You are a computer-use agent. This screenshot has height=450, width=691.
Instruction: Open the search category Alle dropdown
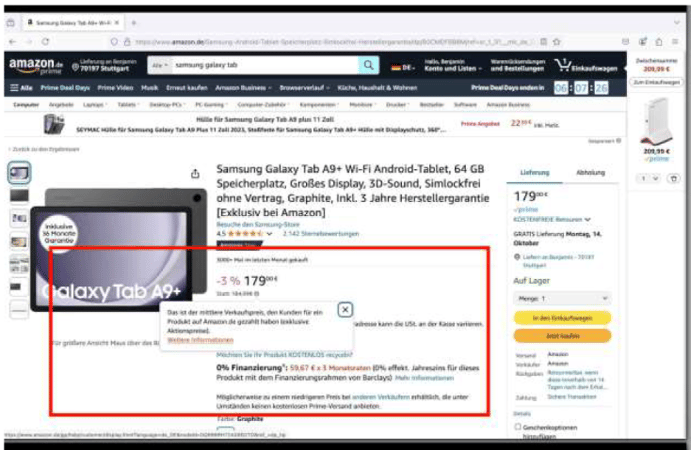(x=160, y=65)
